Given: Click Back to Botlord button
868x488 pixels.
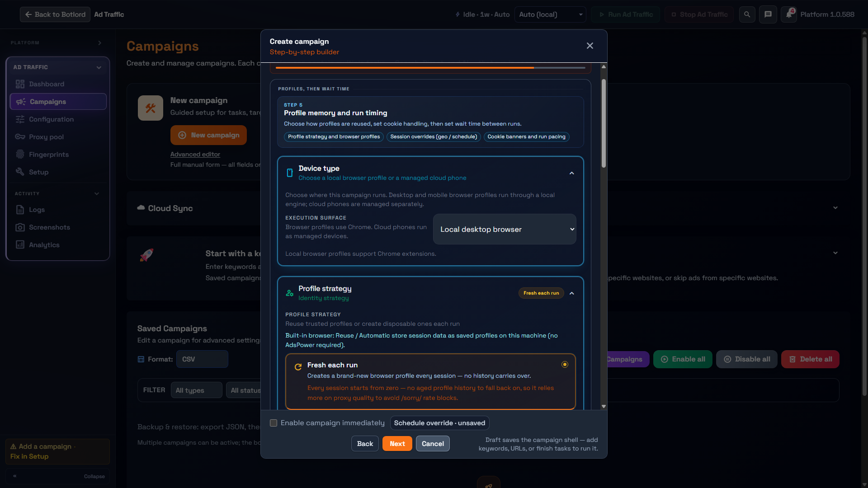Looking at the screenshot, I should click(x=55, y=14).
